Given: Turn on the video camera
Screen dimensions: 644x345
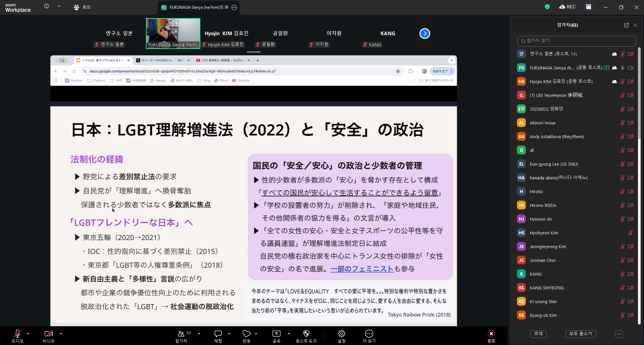Looking at the screenshot, I should coord(48,334).
